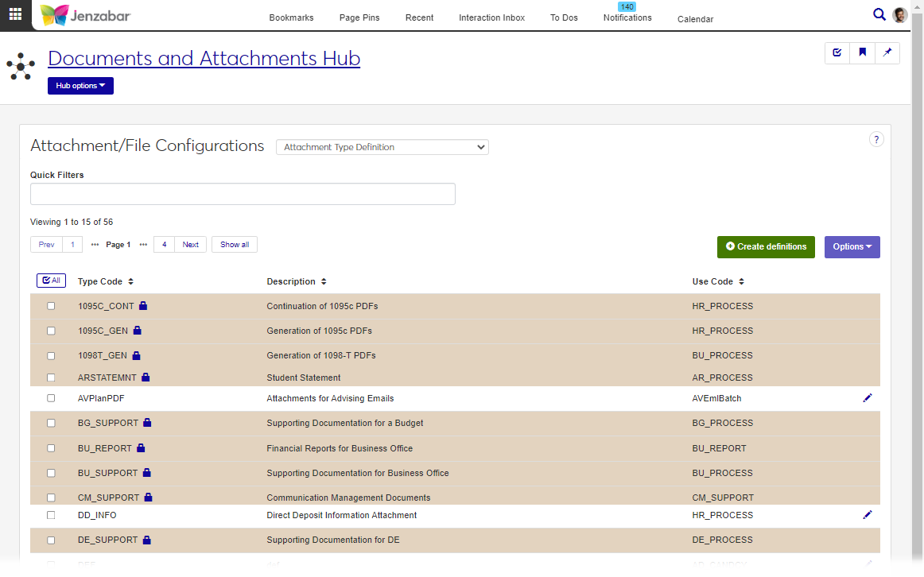Screen dimensions: 924x577
Task: Click the Create definitions button
Action: coord(765,247)
